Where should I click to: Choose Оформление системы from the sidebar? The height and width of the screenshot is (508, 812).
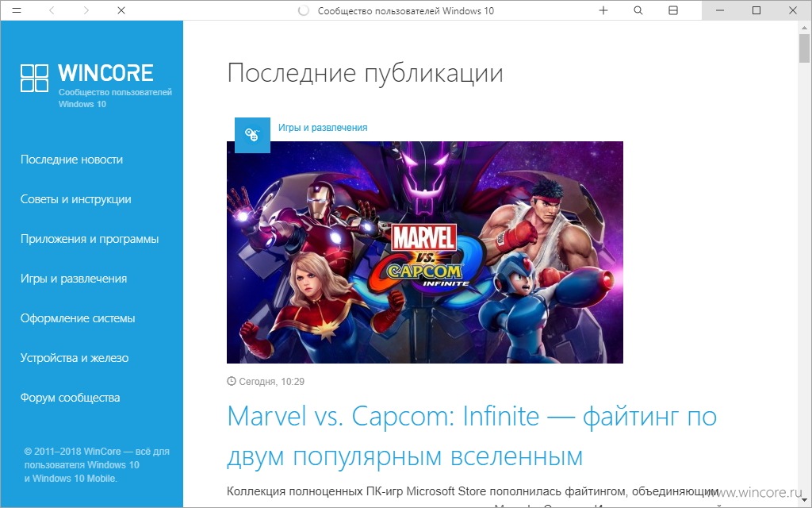pyautogui.click(x=78, y=318)
